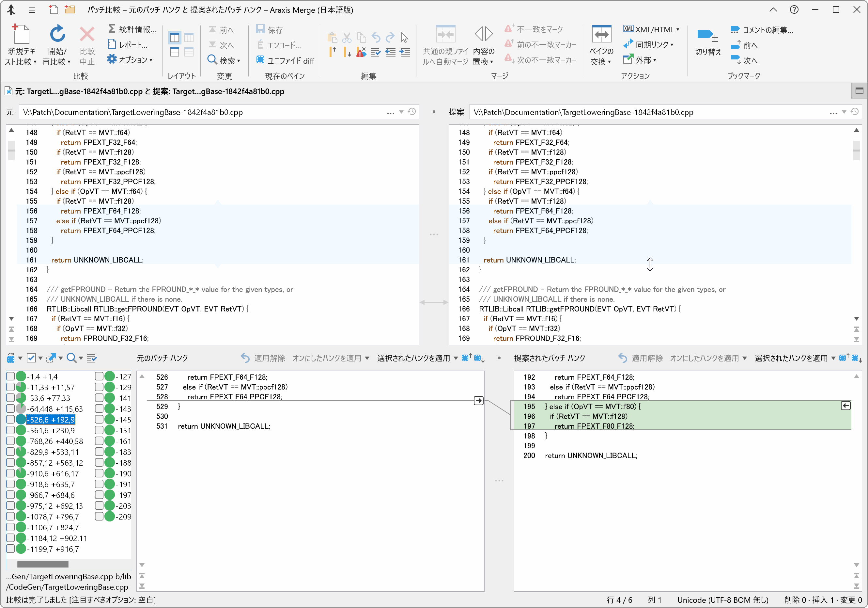868x608 pixels.
Task: Tick the -1199,7 +916,7 hunk checkbox
Action: click(10, 549)
